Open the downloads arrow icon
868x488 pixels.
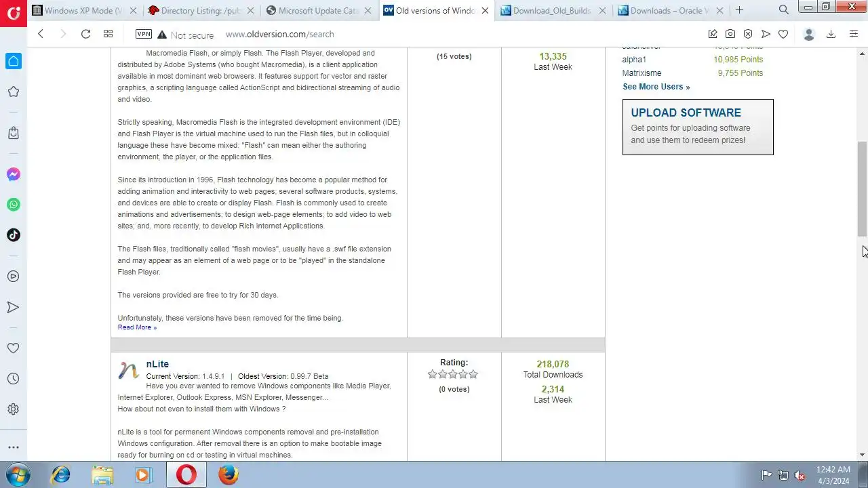pos(831,34)
